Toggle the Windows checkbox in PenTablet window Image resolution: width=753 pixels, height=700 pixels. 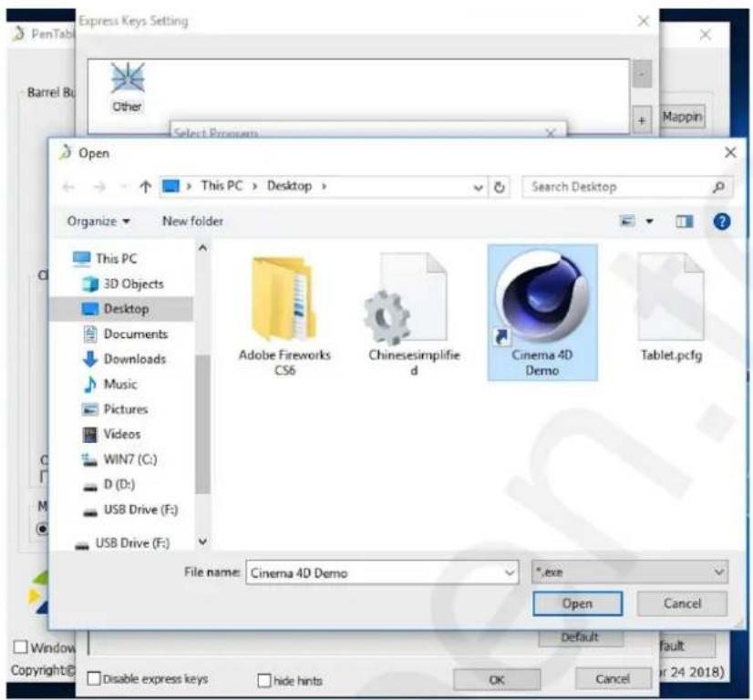(20, 647)
